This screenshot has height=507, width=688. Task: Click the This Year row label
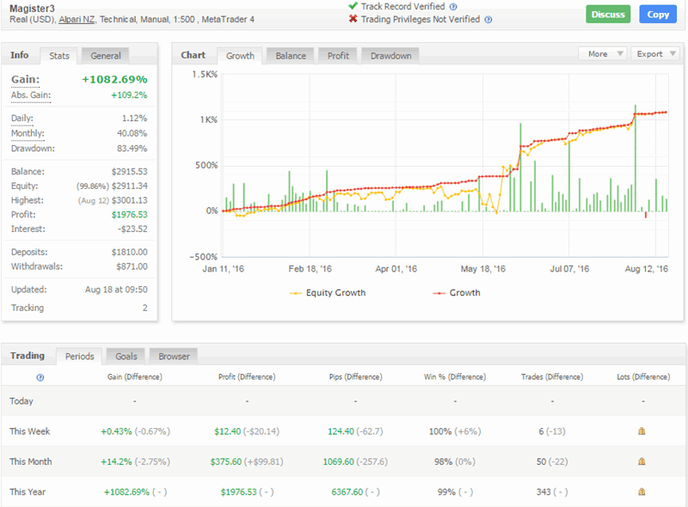[x=28, y=492]
